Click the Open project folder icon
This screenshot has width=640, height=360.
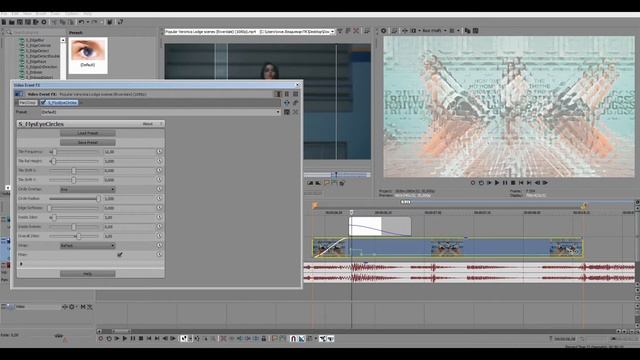pos(12,22)
